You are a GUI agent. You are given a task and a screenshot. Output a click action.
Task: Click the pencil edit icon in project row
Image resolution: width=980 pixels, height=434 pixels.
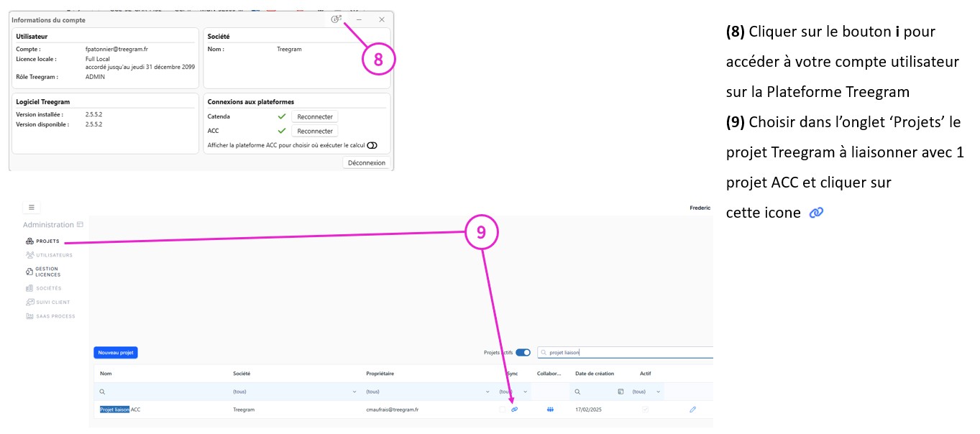pyautogui.click(x=692, y=409)
